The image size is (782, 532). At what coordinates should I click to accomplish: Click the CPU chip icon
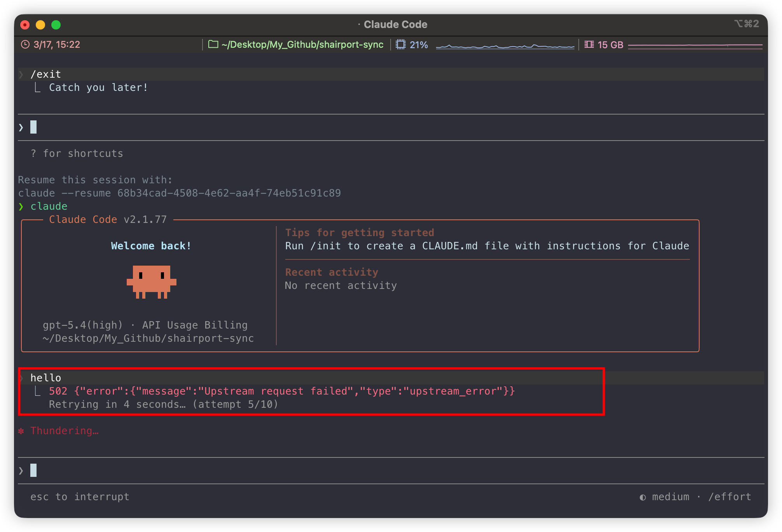pos(400,45)
